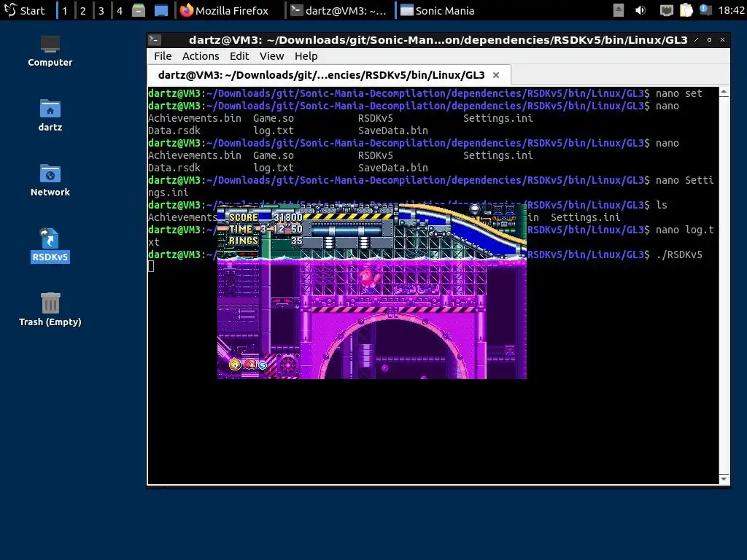Screen dimensions: 747x560
Task: Open the terminal Actions menu
Action: (x=201, y=56)
